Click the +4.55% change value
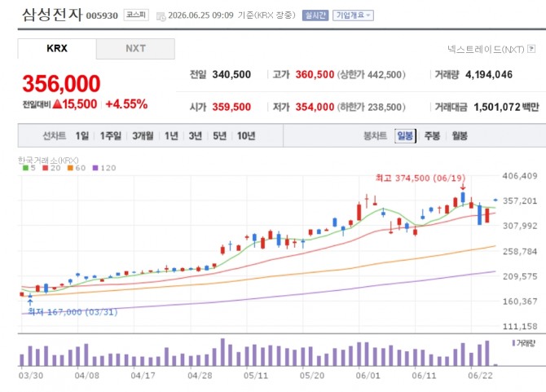 pyautogui.click(x=127, y=104)
